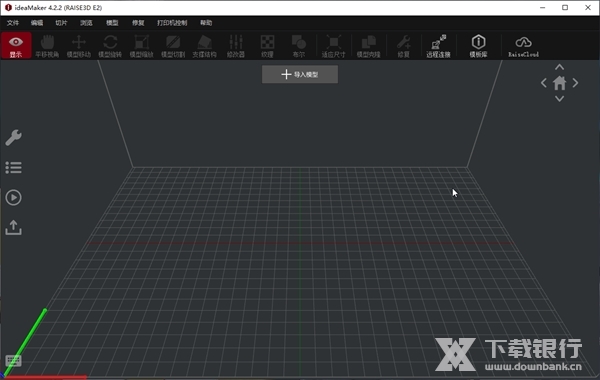Select the 显示 eye view tool

pyautogui.click(x=16, y=46)
